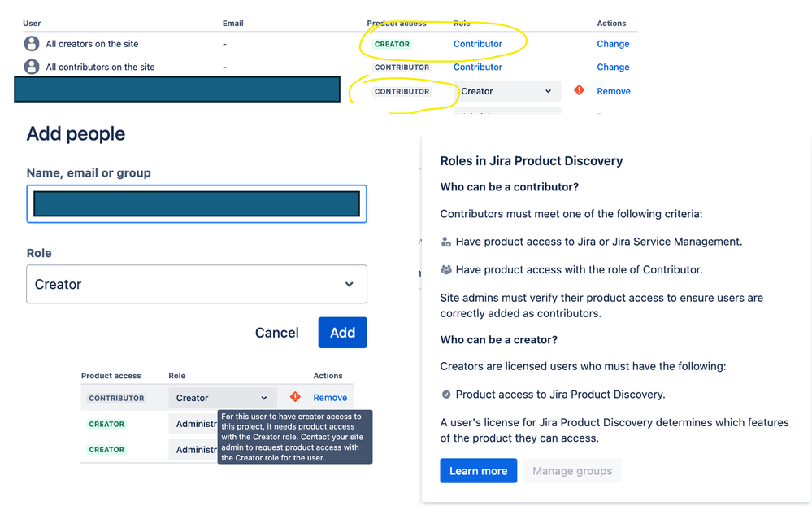
Task: Click Contributor role link for All creators row
Action: 477,44
